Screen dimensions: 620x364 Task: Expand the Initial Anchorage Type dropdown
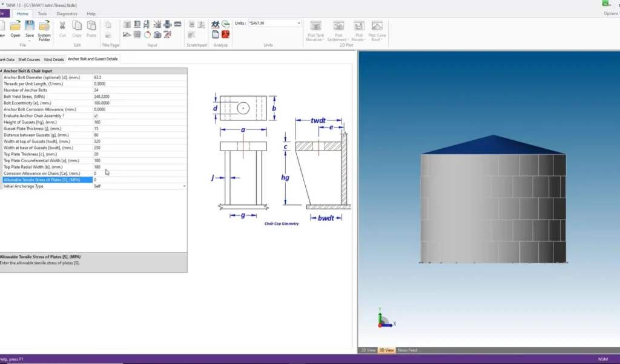click(184, 186)
